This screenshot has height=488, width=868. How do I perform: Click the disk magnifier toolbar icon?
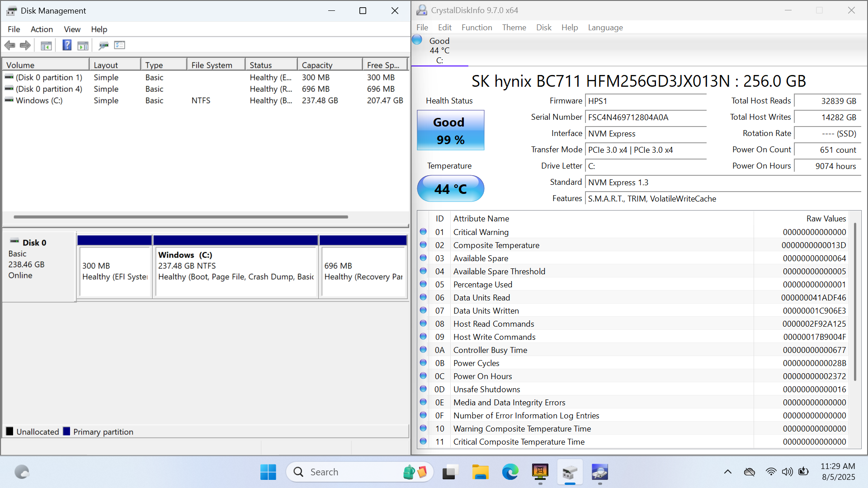[104, 45]
